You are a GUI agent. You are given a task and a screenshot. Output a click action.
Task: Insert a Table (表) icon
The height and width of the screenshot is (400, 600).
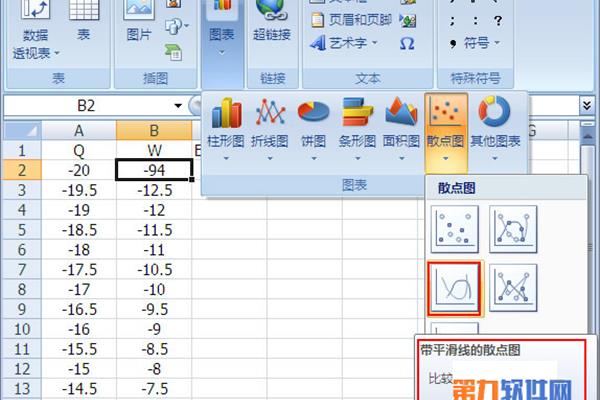[x=84, y=20]
